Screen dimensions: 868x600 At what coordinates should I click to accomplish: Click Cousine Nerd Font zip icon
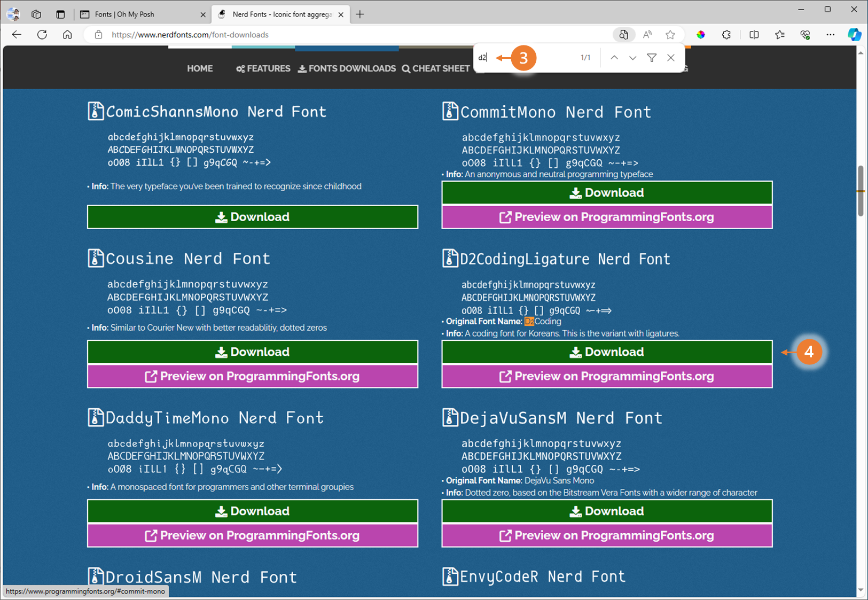[x=96, y=258]
